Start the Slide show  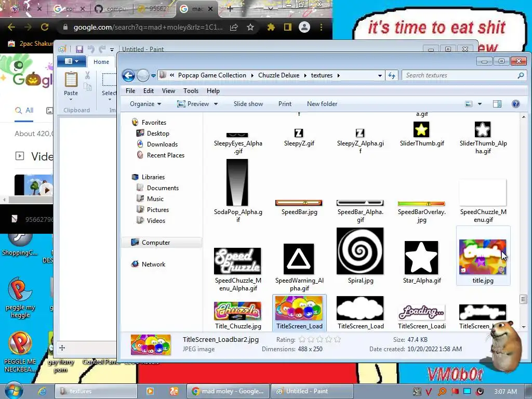click(248, 104)
